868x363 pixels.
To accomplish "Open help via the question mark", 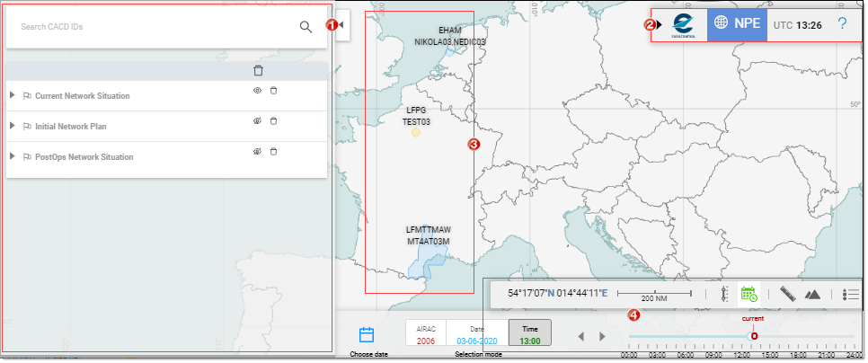I will [842, 24].
